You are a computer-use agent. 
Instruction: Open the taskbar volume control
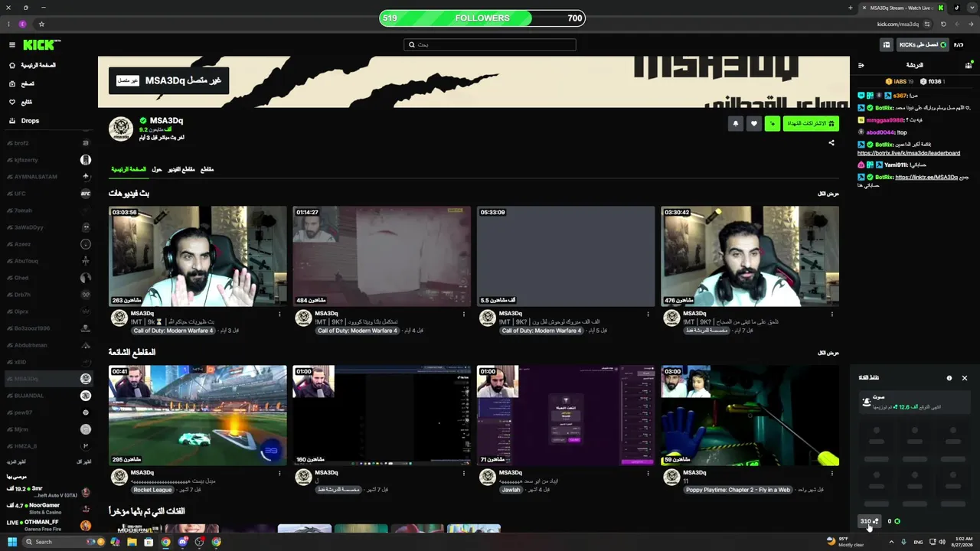[x=942, y=542]
